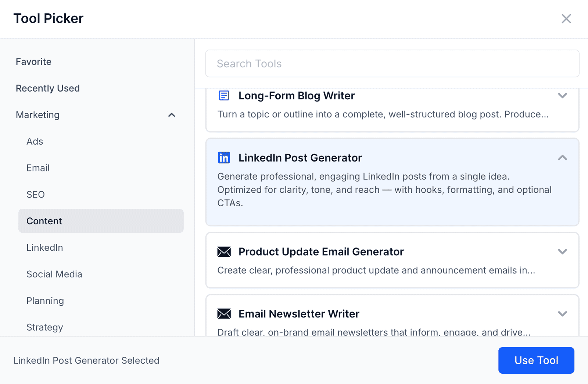The width and height of the screenshot is (588, 384).
Task: Click the LinkedIn logo icon
Action: point(224,158)
